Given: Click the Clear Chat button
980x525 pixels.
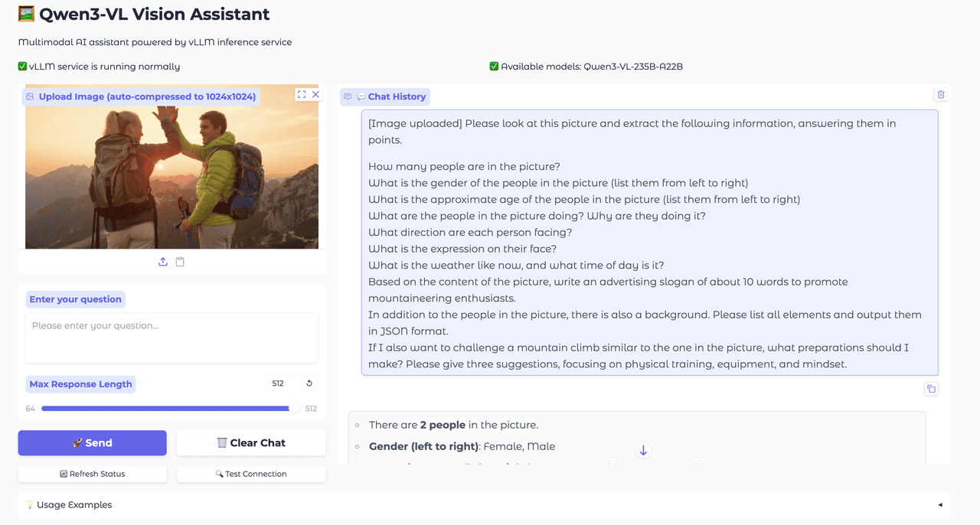Looking at the screenshot, I should click(x=251, y=443).
